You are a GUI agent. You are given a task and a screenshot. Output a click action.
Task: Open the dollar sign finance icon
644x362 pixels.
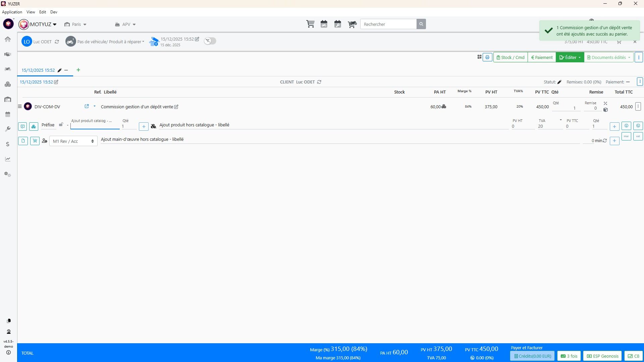click(x=8, y=144)
